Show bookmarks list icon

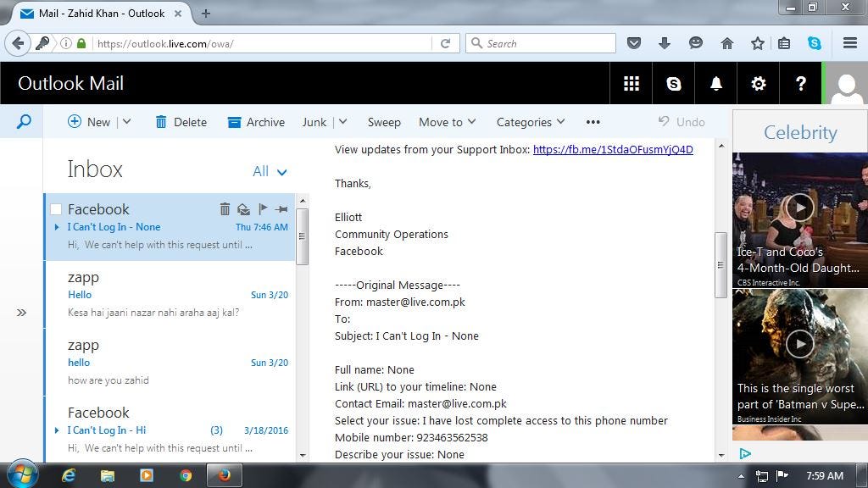click(x=784, y=43)
